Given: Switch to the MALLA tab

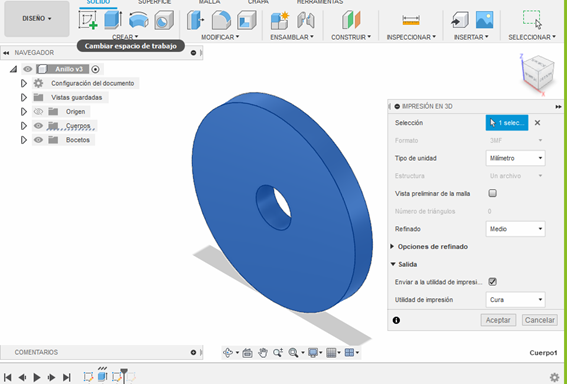Looking at the screenshot, I should click(209, 2).
